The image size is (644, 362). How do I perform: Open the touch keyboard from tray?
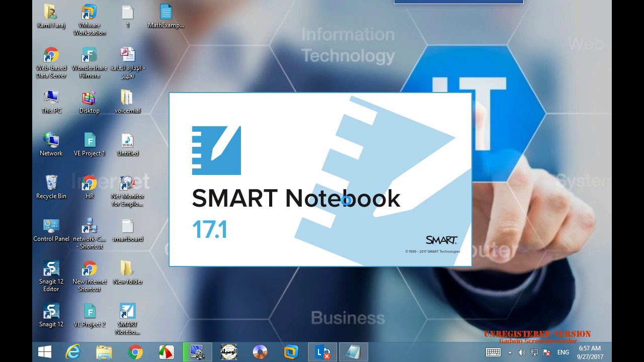[x=493, y=352]
